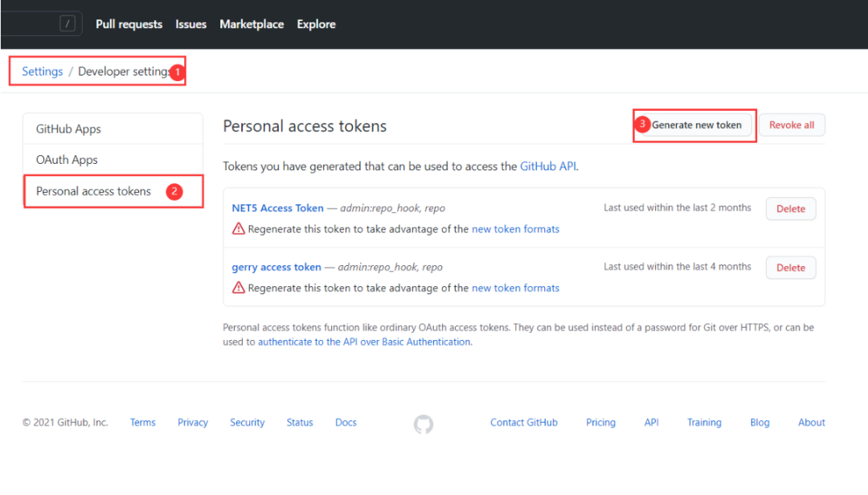Viewport: 868px width, 495px height.
Task: Open Issues in top navigation
Action: [191, 24]
